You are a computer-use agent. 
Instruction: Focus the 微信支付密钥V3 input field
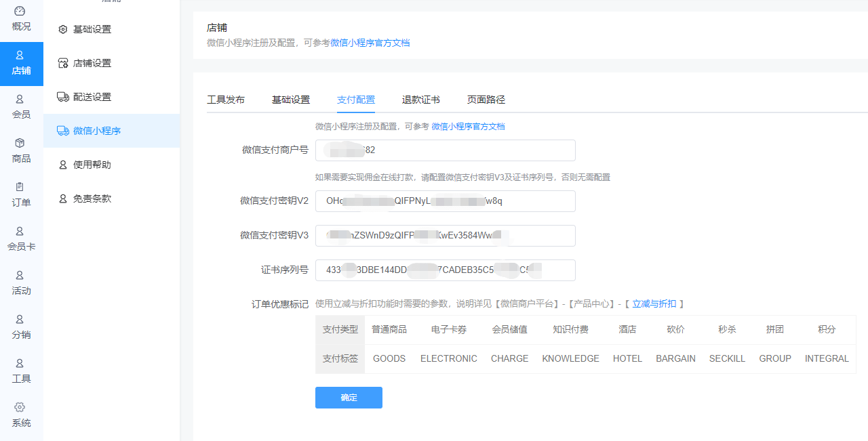pos(446,236)
